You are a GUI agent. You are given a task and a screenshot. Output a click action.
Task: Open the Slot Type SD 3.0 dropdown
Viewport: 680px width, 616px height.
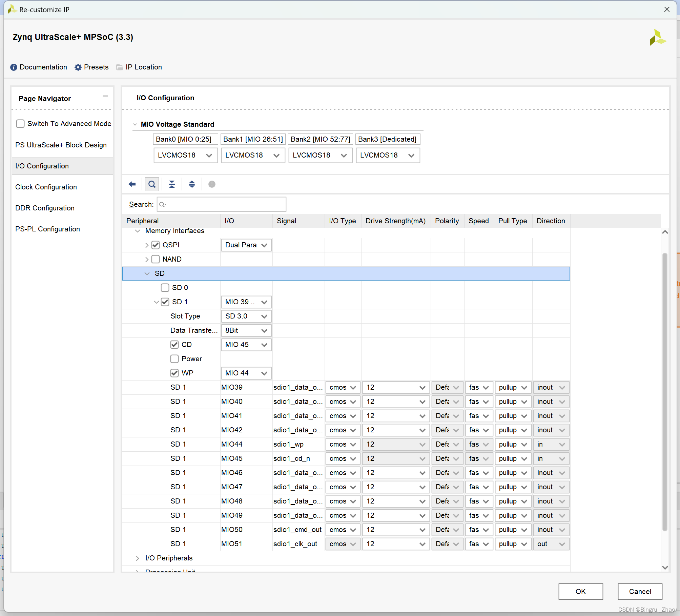(x=246, y=316)
